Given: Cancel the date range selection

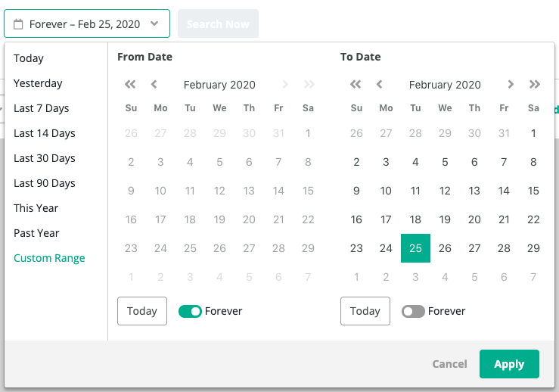Looking at the screenshot, I should point(449,364).
